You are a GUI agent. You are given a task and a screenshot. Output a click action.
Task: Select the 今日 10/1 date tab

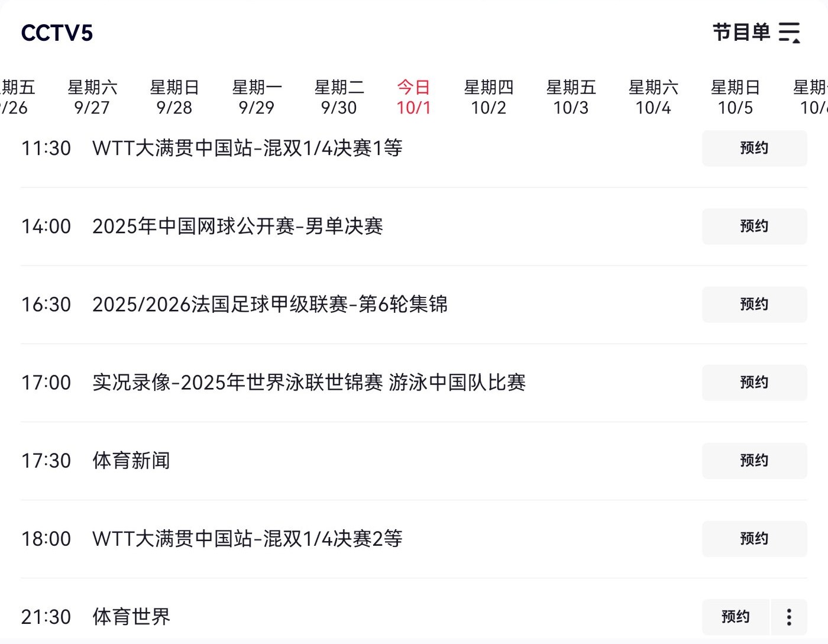(413, 98)
